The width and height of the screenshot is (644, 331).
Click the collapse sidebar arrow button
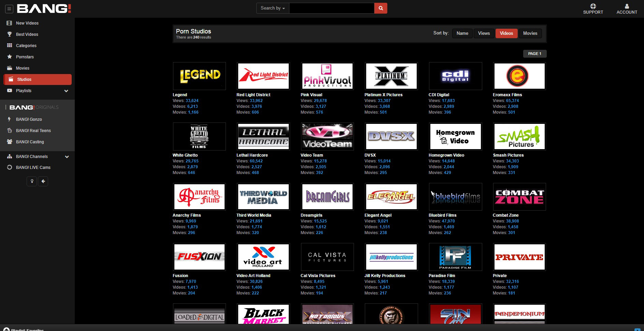coord(43,181)
